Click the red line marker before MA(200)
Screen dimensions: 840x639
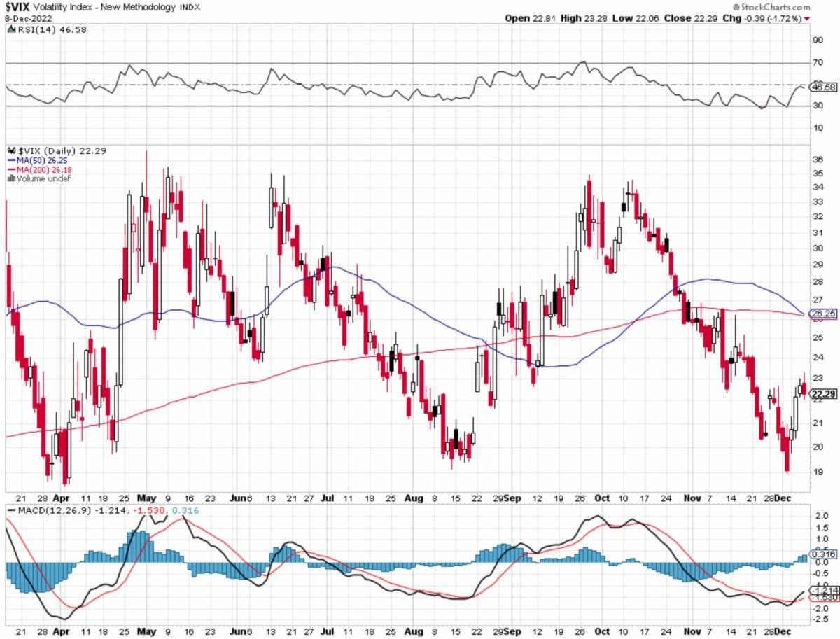click(x=11, y=169)
